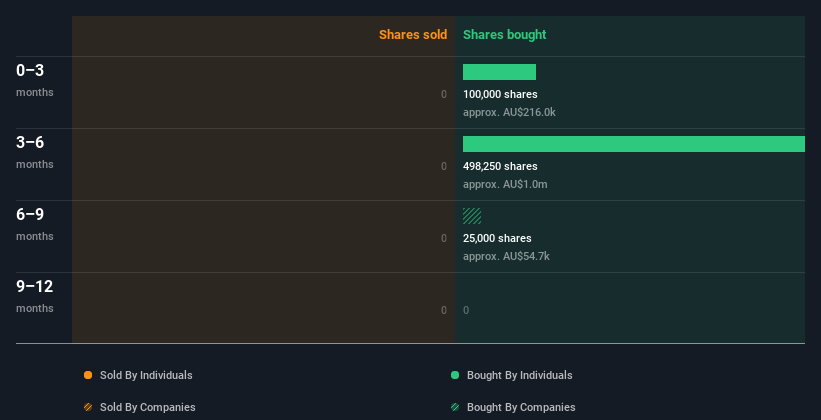Click the 6–9 months striped company bar
Screen dimensions: 821x420
click(x=472, y=216)
